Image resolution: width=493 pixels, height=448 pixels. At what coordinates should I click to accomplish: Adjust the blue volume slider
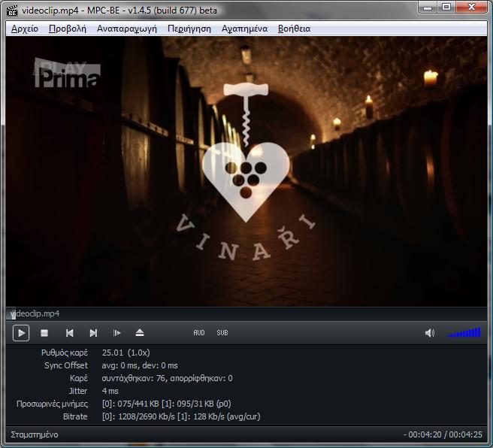tap(464, 333)
